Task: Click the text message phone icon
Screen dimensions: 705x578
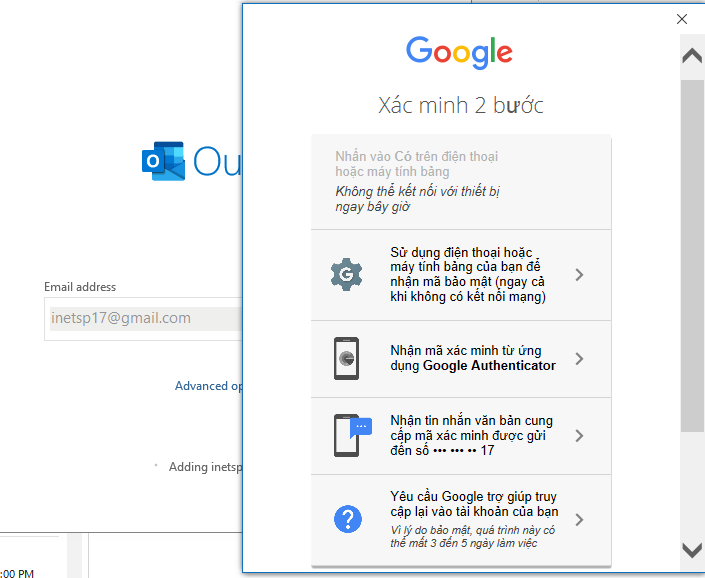Action: point(353,435)
